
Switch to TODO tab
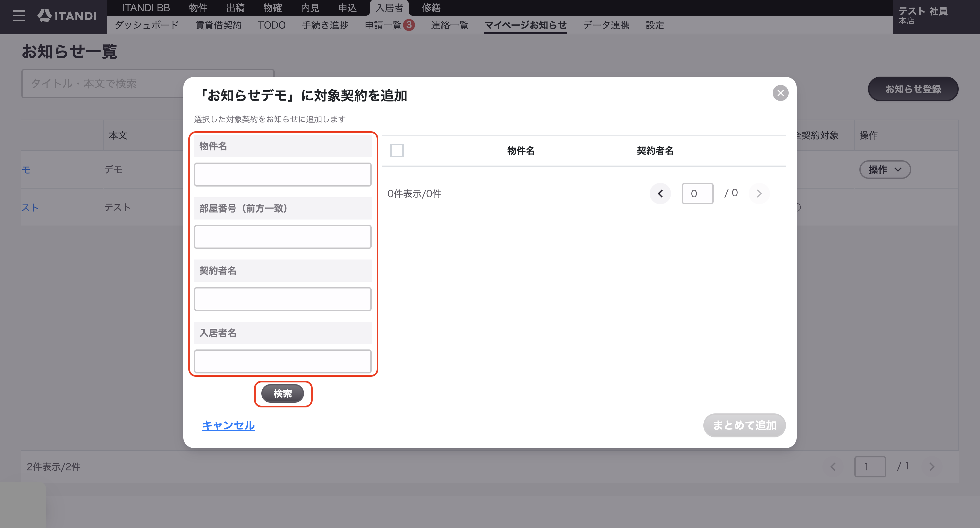point(272,25)
